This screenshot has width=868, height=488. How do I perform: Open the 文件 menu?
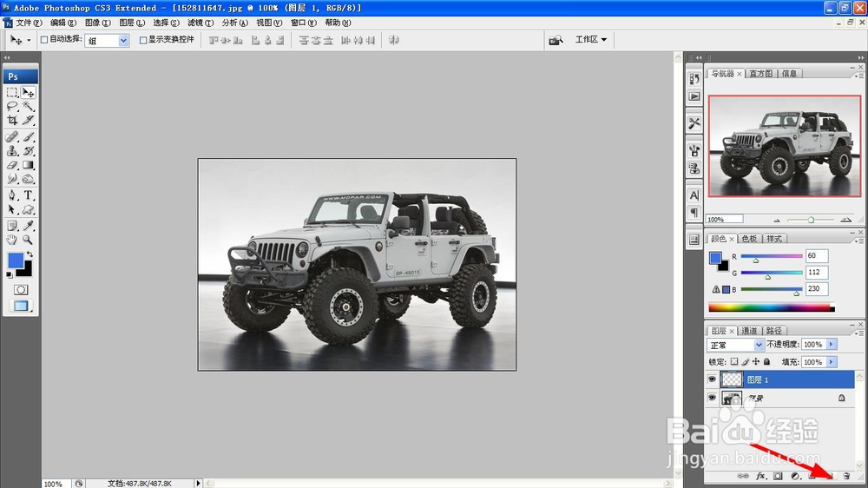29,23
